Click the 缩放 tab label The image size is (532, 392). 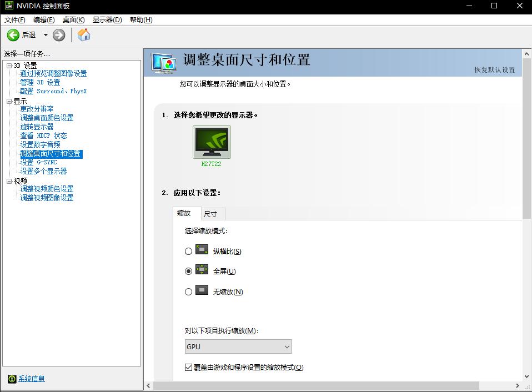[x=186, y=214]
